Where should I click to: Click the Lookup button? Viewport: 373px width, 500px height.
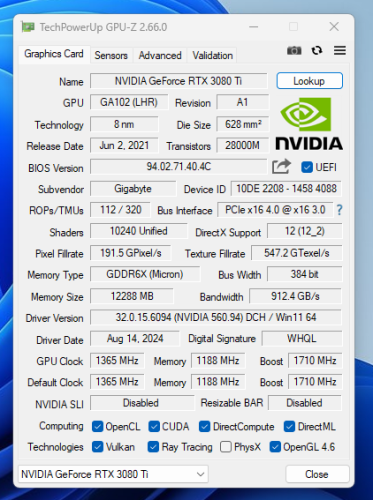tap(309, 81)
